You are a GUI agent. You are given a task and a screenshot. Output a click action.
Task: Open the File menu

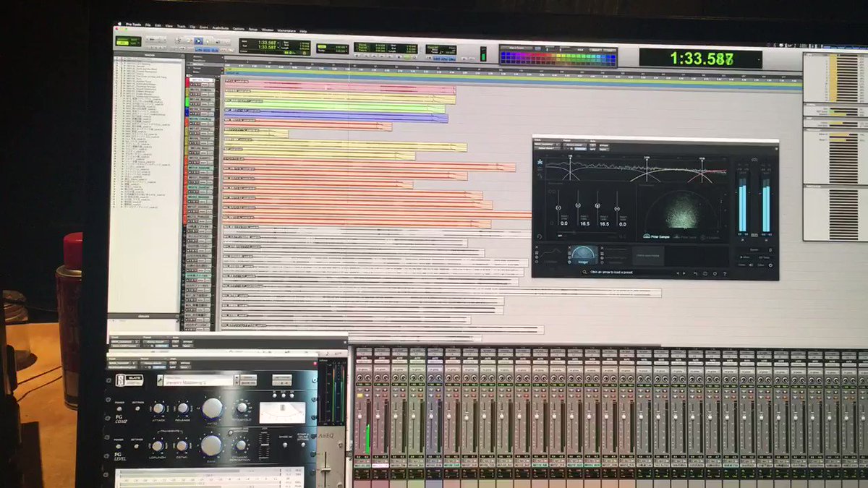[x=148, y=25]
